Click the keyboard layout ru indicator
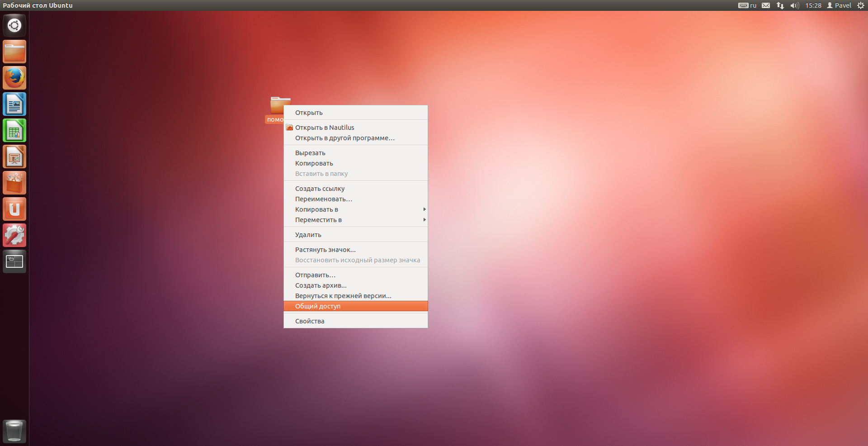This screenshot has width=868, height=446. [747, 5]
